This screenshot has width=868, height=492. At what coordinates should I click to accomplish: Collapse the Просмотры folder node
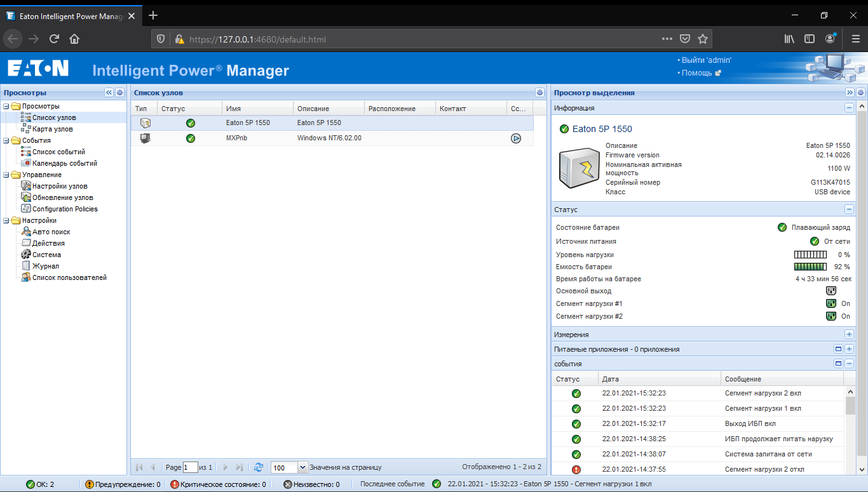pyautogui.click(x=6, y=106)
